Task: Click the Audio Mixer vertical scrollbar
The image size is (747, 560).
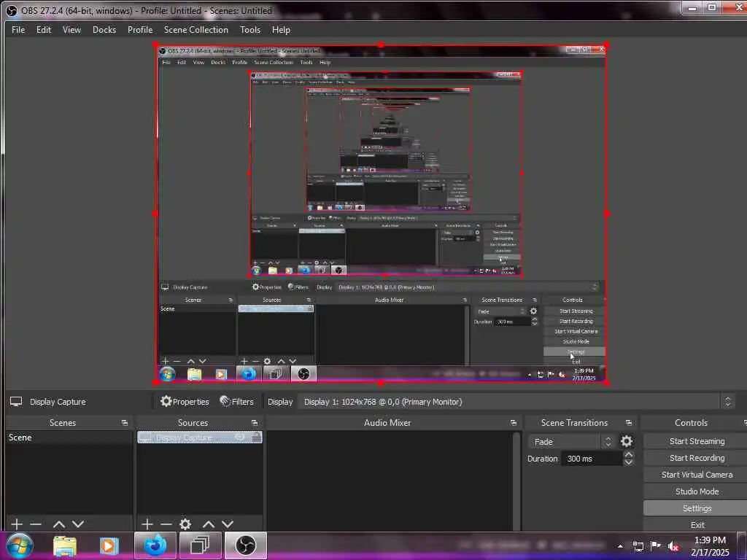Action: coord(516,480)
